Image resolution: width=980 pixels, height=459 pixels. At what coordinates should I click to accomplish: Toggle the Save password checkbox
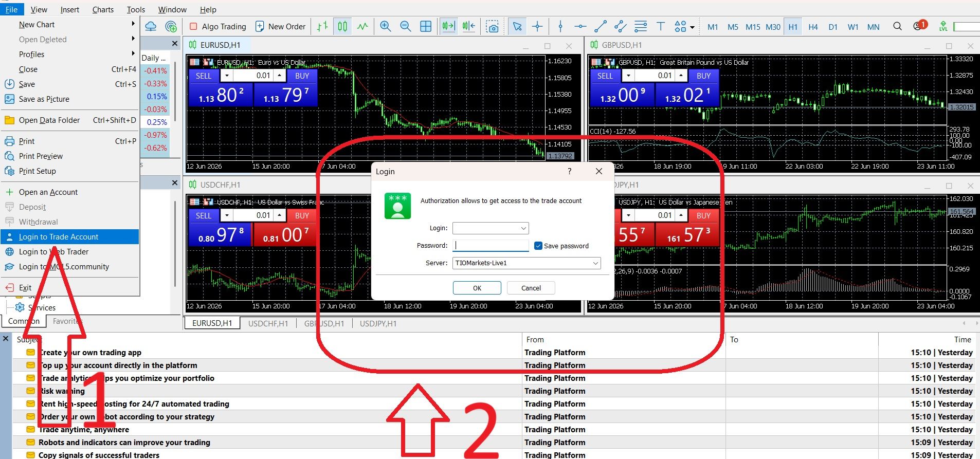(x=538, y=246)
